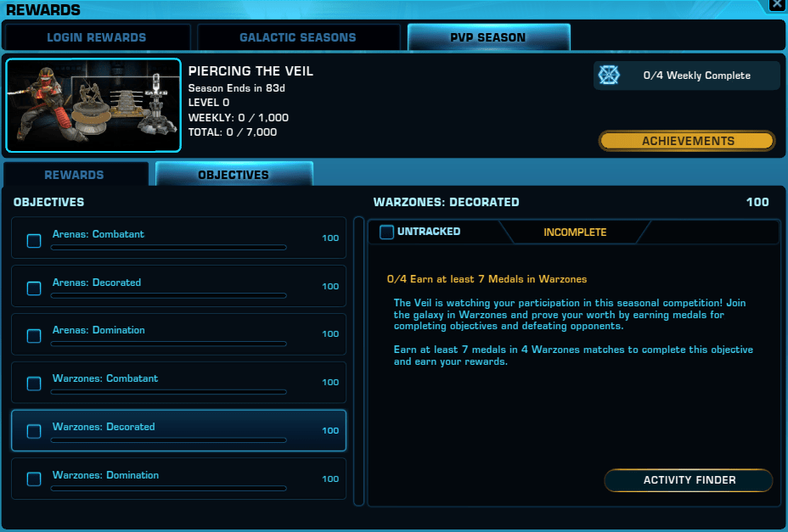Toggle the Untracked checkbox in details panel

[386, 232]
